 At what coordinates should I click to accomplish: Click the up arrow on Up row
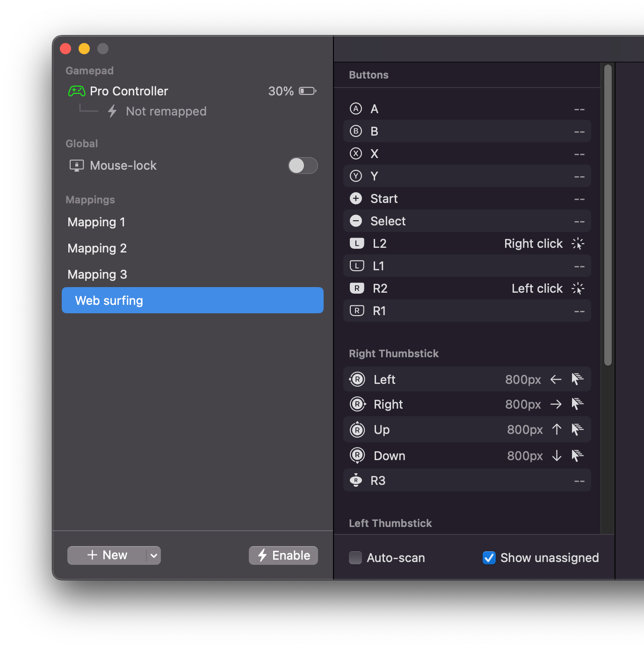click(557, 429)
